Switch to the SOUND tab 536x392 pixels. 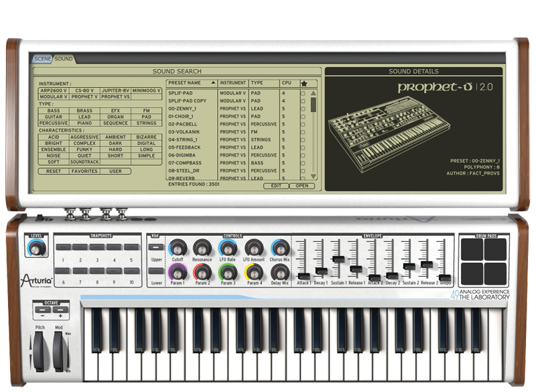point(64,59)
